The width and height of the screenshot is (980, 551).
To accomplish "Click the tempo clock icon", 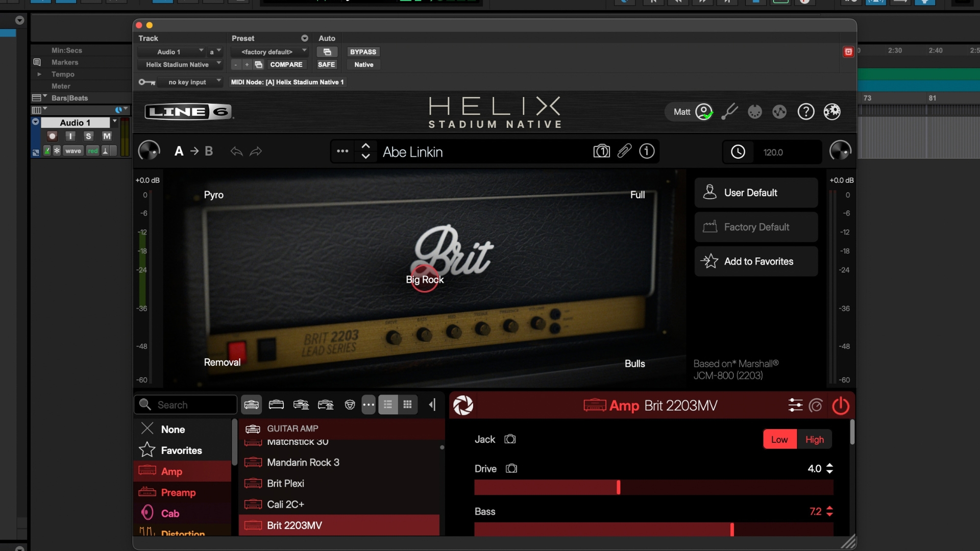I will click(x=738, y=152).
